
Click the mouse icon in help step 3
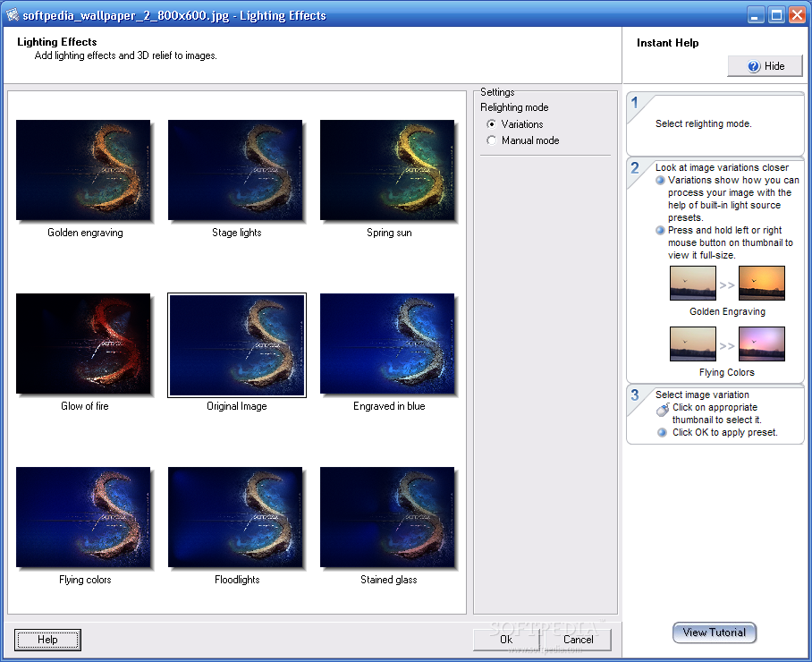pos(663,410)
